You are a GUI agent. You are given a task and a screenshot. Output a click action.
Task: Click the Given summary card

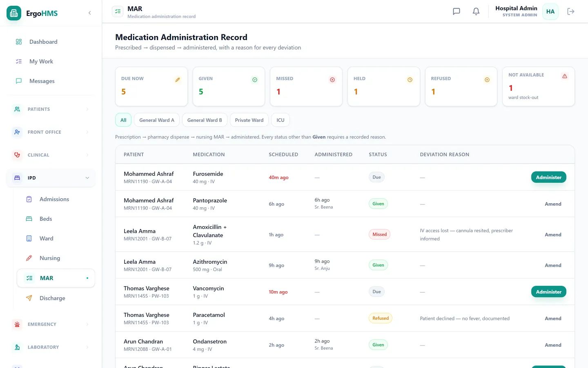pos(229,87)
